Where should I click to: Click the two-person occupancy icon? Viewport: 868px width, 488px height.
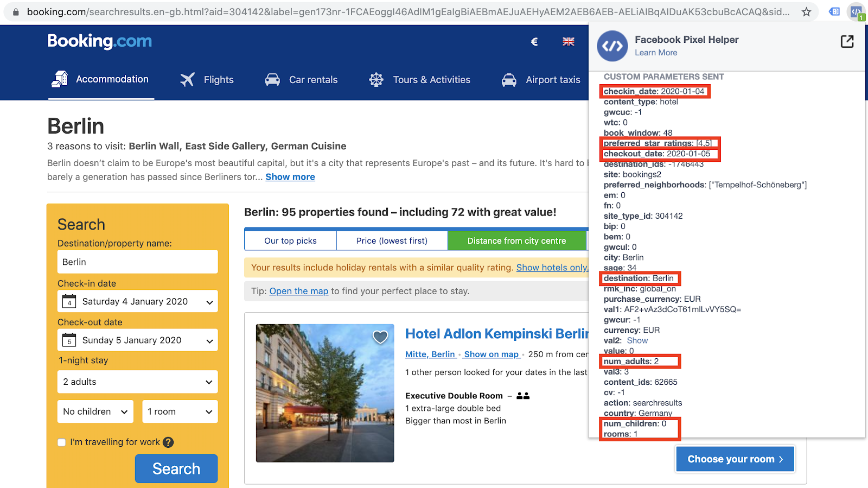[523, 396]
